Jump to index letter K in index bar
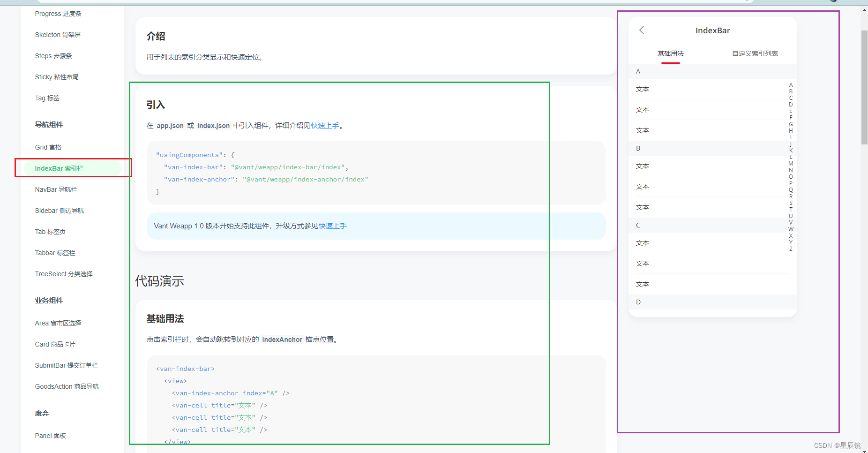Image resolution: width=868 pixels, height=453 pixels. [x=791, y=151]
